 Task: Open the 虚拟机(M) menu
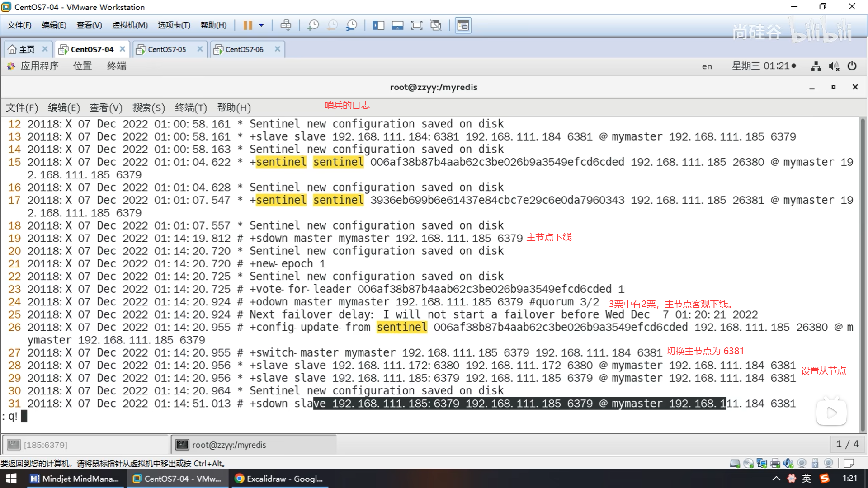tap(130, 25)
